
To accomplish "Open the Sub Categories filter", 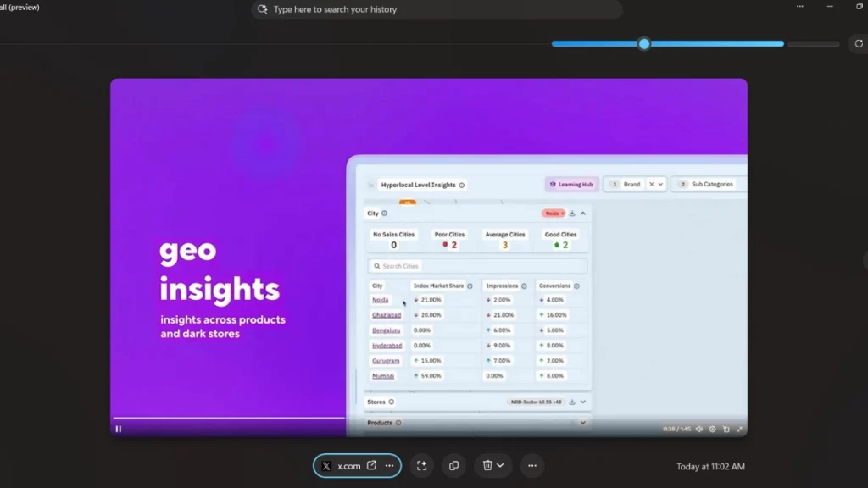I will click(708, 184).
